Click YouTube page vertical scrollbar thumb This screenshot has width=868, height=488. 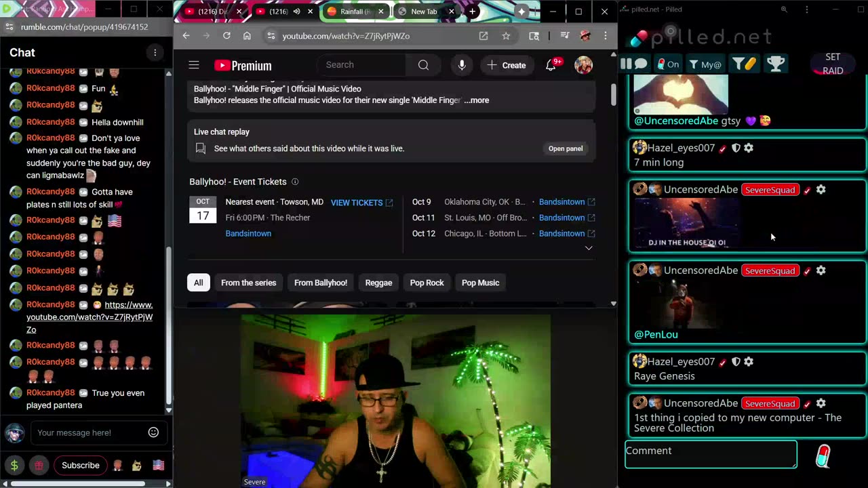pos(613,94)
